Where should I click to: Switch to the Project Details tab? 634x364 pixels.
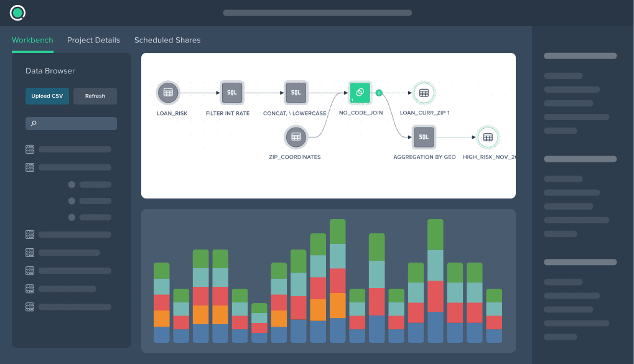93,40
